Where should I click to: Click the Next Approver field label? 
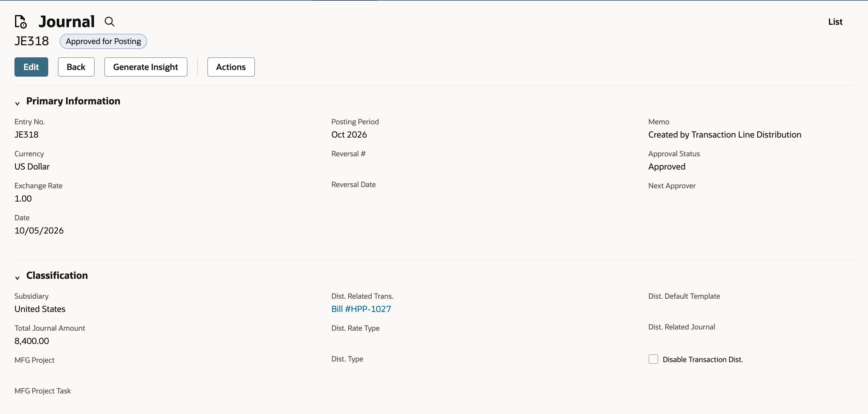click(671, 186)
